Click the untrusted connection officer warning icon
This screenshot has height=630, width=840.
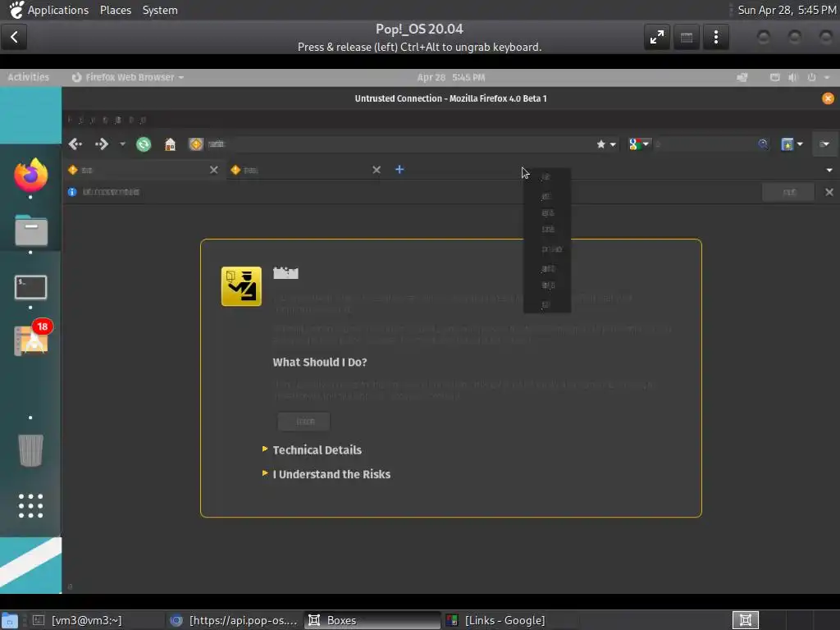tap(242, 286)
